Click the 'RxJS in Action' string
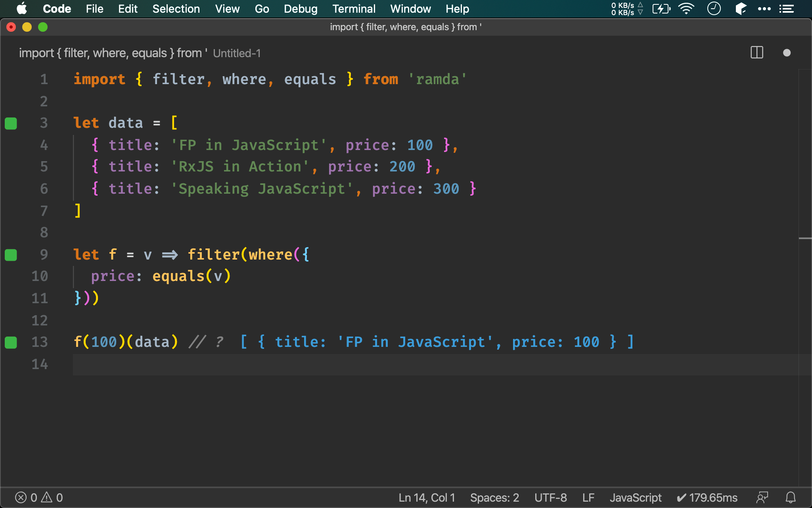Viewport: 812px width, 508px height. click(240, 167)
